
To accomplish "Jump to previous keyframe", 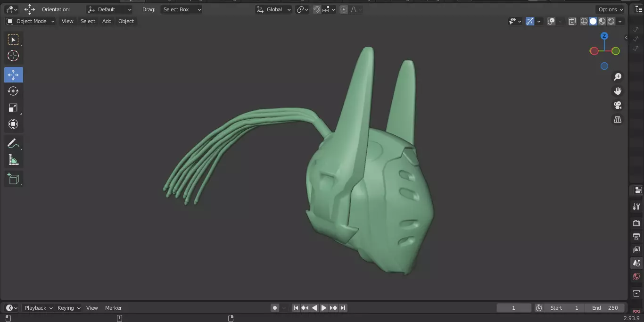I will coord(305,308).
